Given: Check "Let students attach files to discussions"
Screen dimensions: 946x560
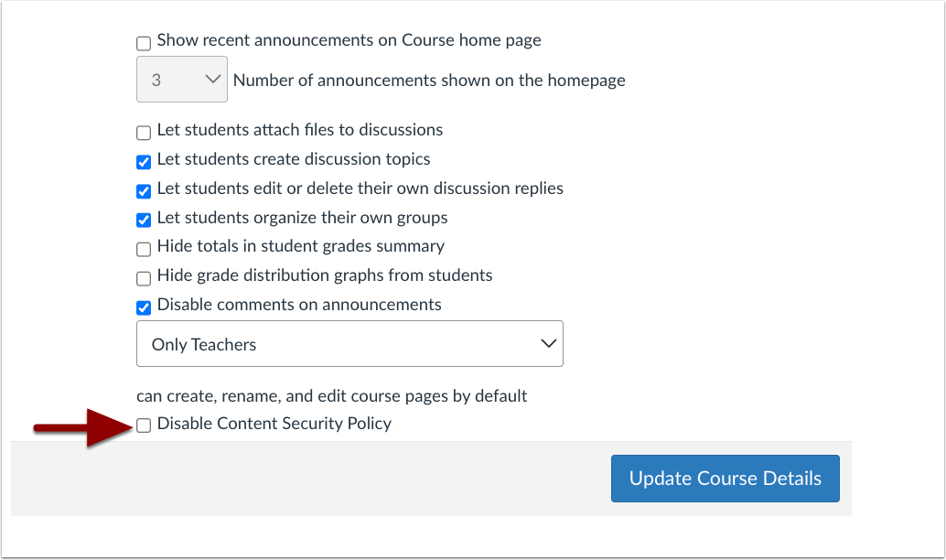Looking at the screenshot, I should [x=143, y=132].
